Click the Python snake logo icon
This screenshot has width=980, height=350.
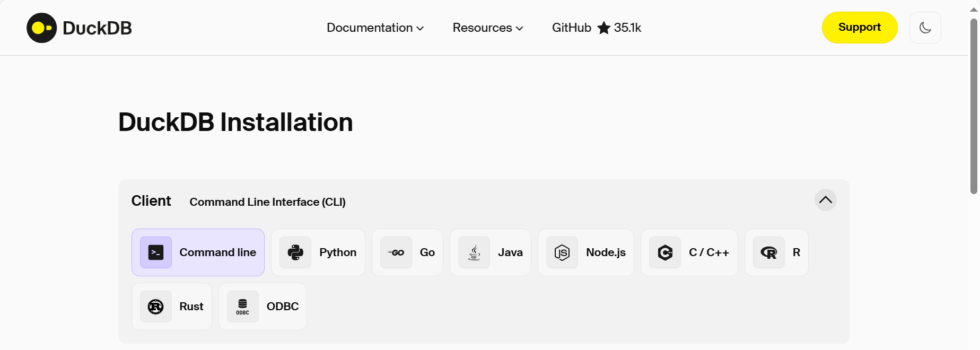click(295, 252)
